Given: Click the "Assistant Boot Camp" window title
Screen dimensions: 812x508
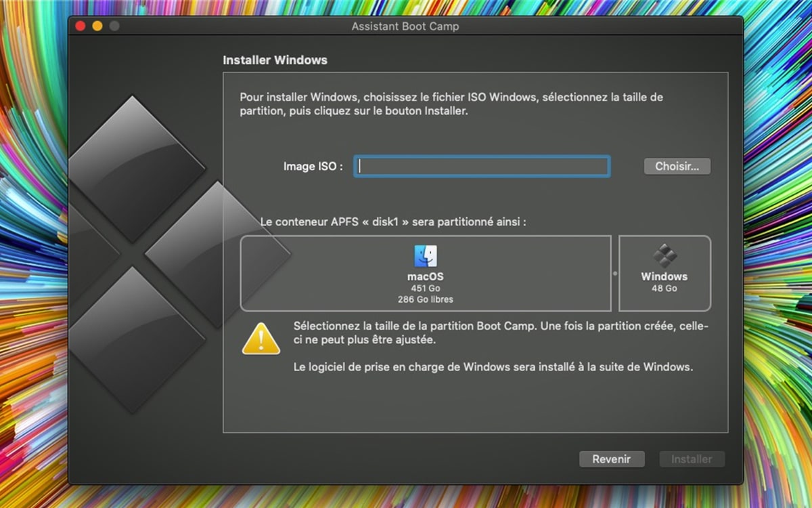Looking at the screenshot, I should pyautogui.click(x=405, y=26).
